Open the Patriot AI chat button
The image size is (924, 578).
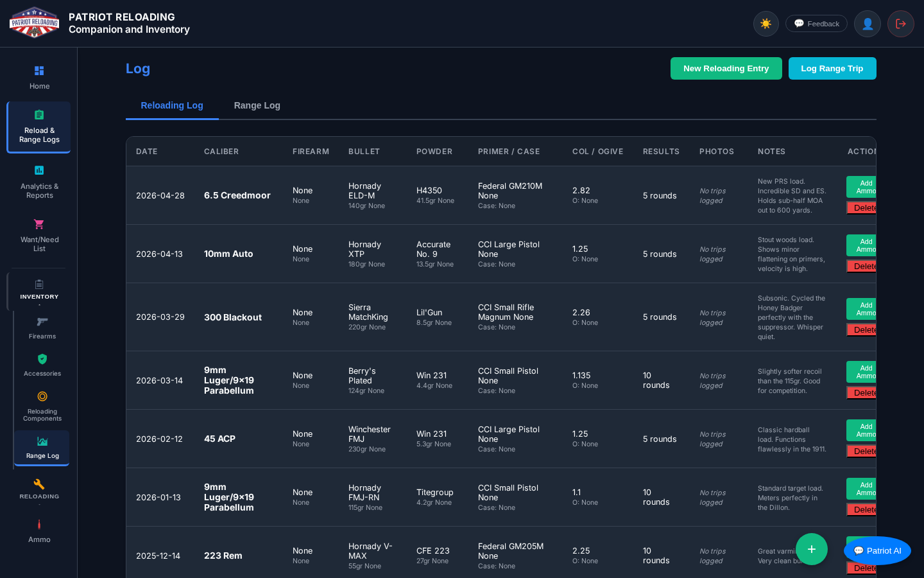(x=877, y=550)
